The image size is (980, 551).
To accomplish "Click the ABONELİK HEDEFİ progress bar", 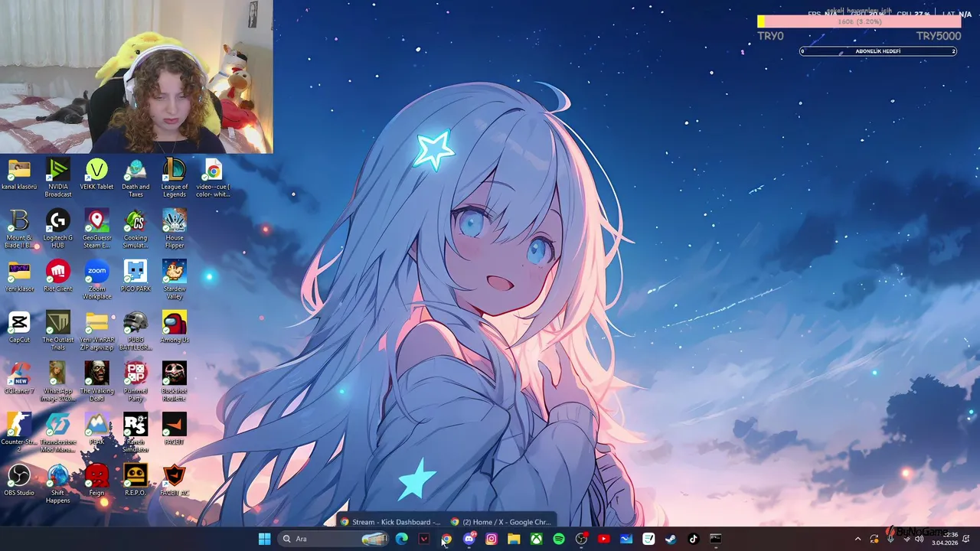I will (x=877, y=51).
